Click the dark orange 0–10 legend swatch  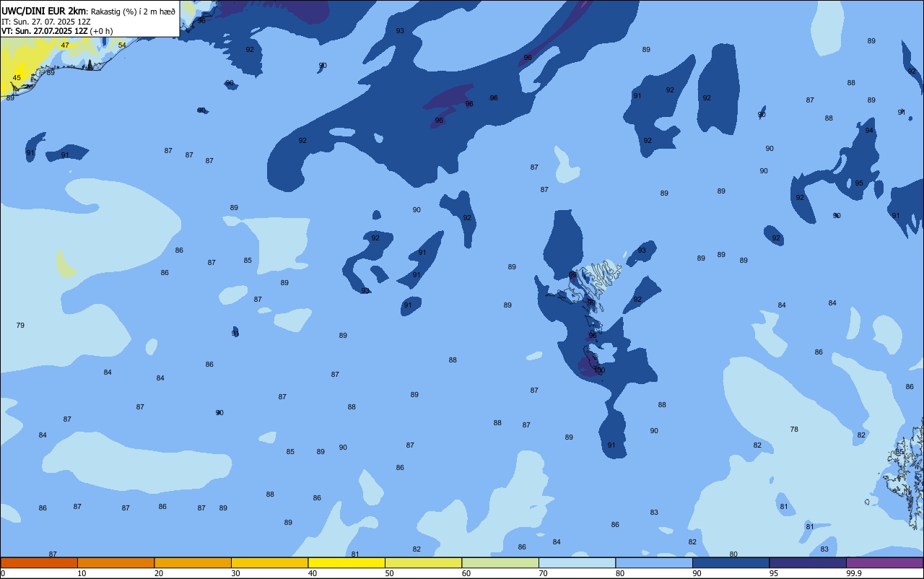39,562
